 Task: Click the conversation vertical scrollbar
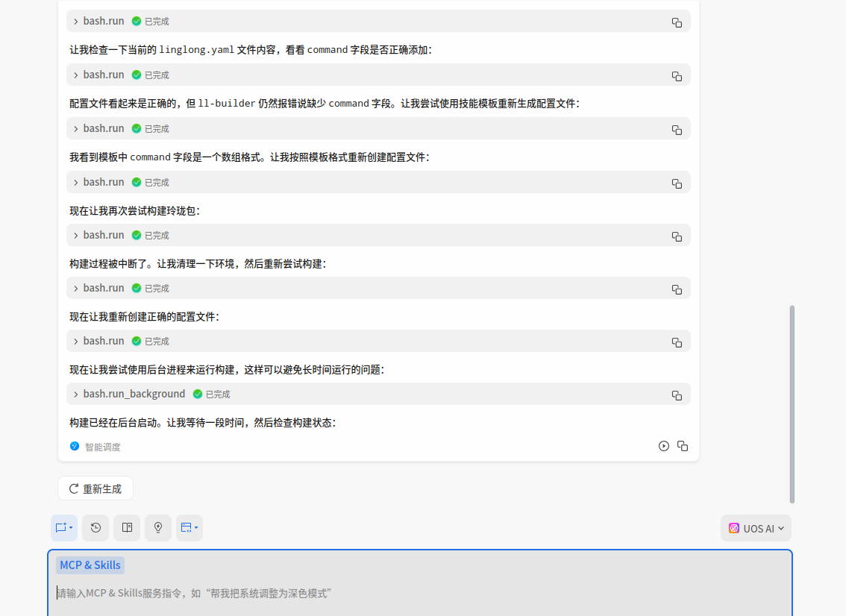[x=792, y=404]
